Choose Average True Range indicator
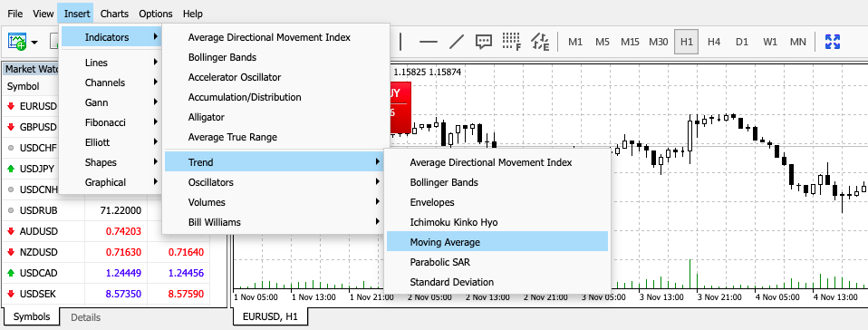This screenshot has width=868, height=330. pyautogui.click(x=275, y=137)
